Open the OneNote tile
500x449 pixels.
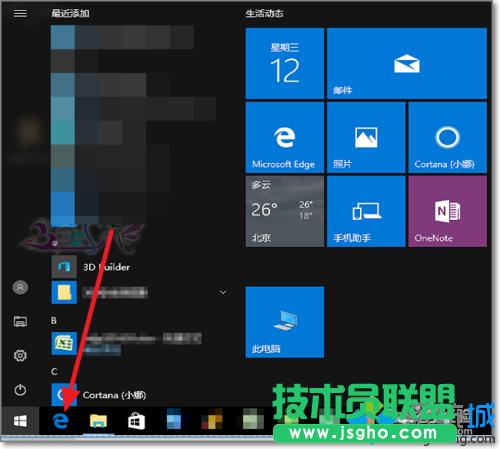pyautogui.click(x=448, y=211)
